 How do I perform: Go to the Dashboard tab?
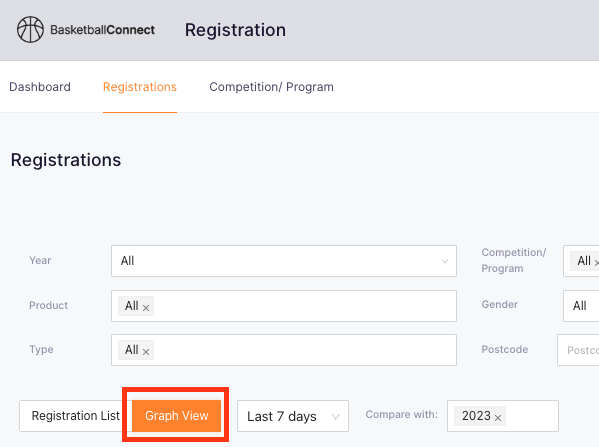coord(40,87)
